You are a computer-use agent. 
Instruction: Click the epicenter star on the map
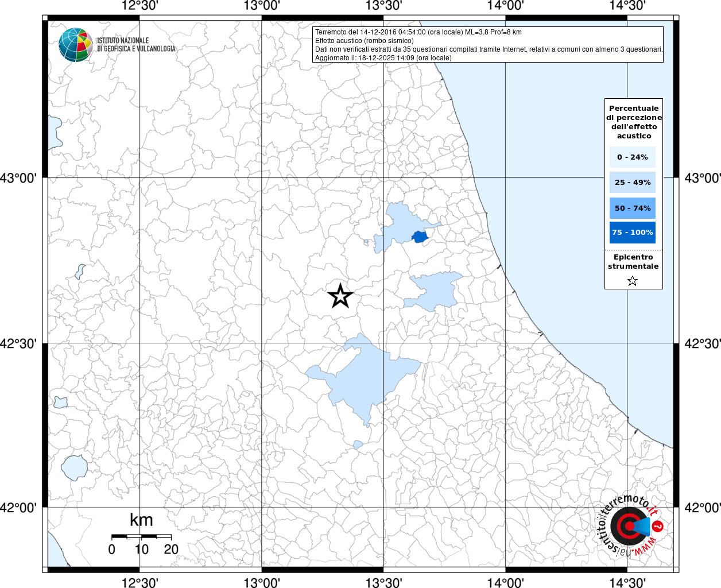[x=340, y=296]
